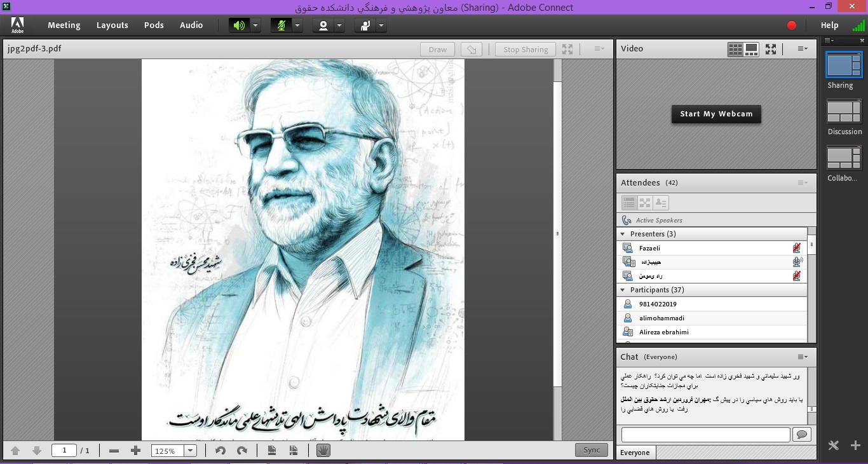Open the Video pod options menu
The image size is (868, 464).
(x=803, y=49)
